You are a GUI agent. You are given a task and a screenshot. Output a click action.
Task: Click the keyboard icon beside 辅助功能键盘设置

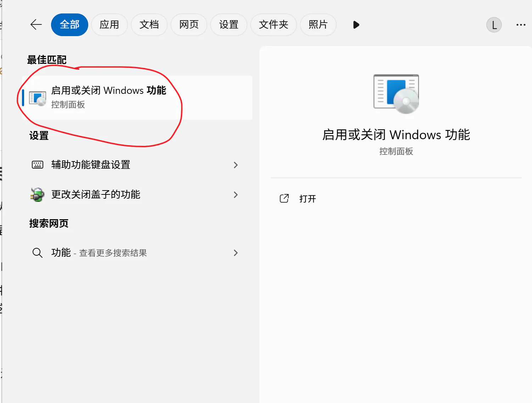pyautogui.click(x=38, y=165)
